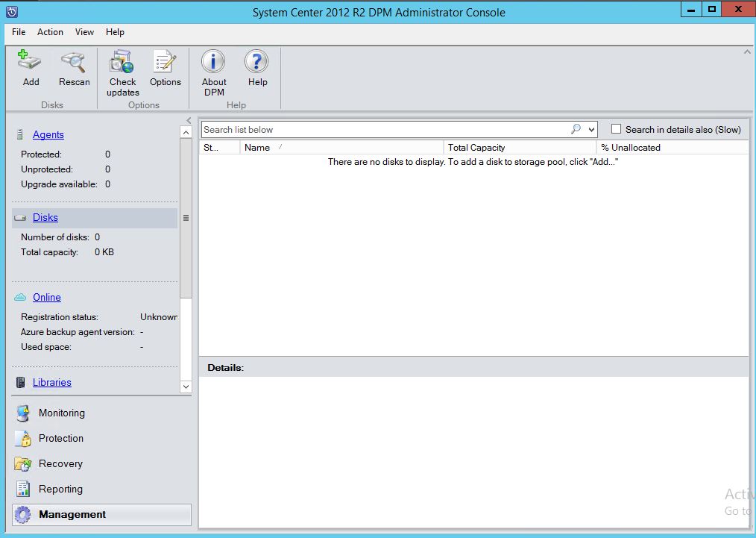Click the Libraries tape icon

[20, 383]
